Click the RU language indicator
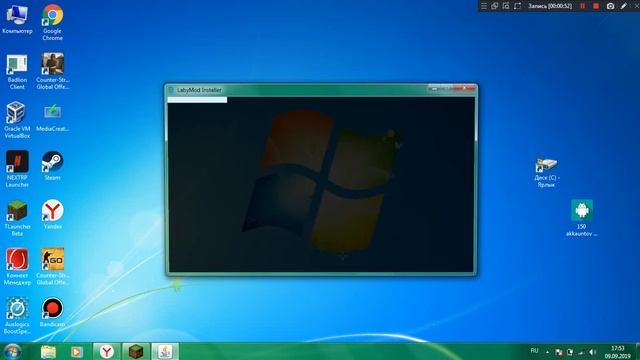Viewport: 640px width, 360px height. [534, 351]
